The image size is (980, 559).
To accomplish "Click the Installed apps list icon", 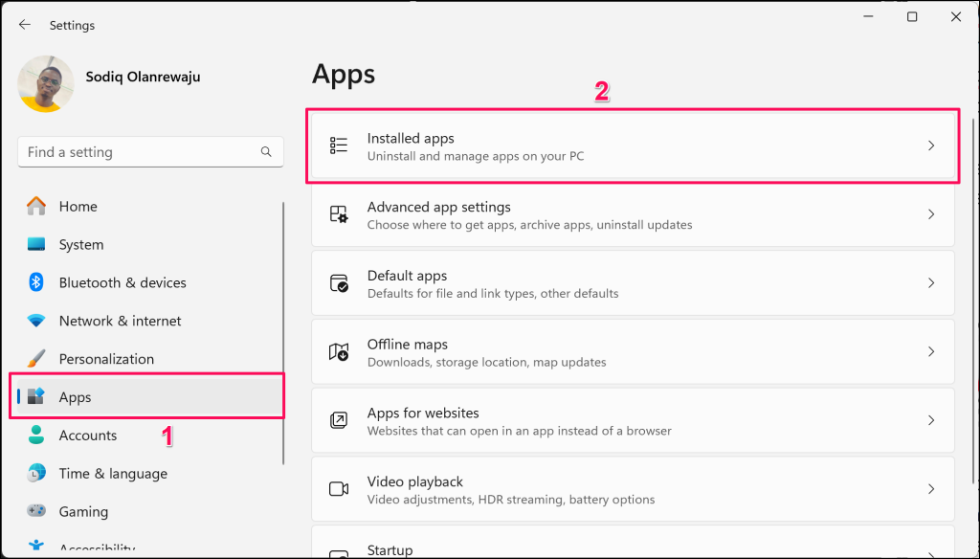I will click(x=339, y=145).
